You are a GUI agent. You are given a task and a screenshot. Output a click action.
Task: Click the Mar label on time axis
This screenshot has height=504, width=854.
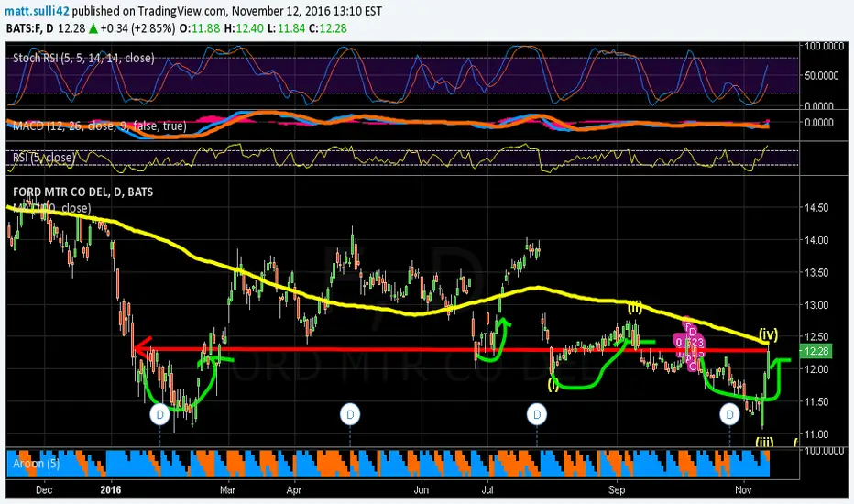click(227, 489)
